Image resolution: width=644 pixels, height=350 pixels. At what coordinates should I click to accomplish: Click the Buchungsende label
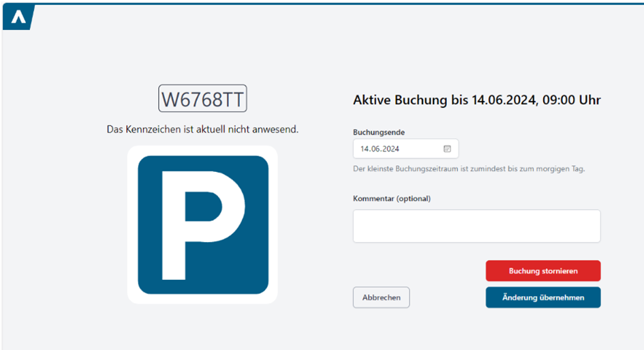(x=379, y=132)
